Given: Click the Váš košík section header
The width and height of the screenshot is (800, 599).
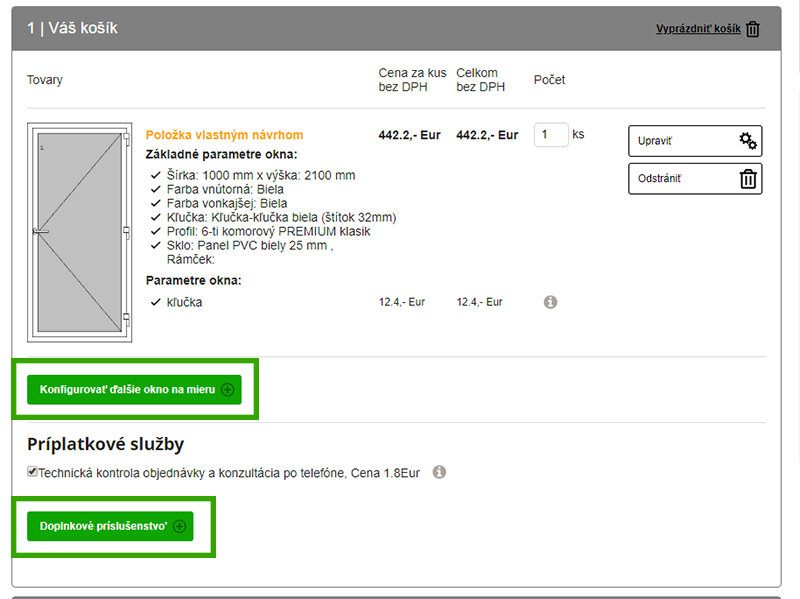Looking at the screenshot, I should point(73,28).
